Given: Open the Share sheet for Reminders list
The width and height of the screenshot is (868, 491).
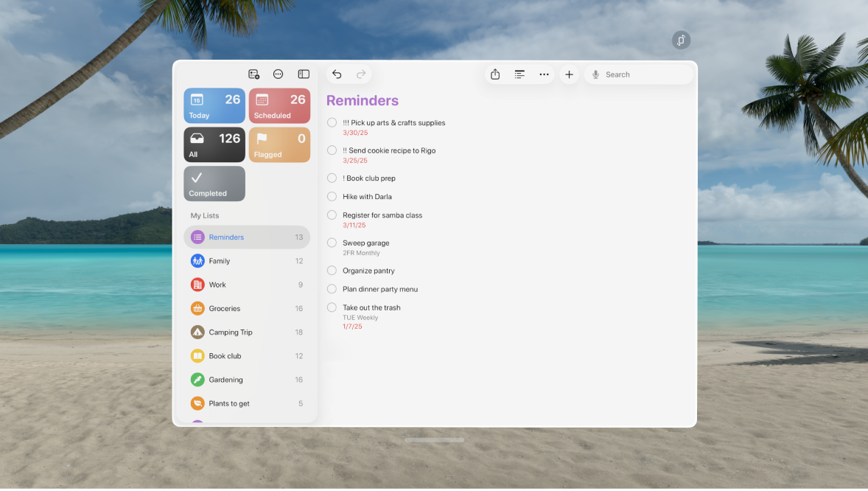Looking at the screenshot, I should pos(495,74).
